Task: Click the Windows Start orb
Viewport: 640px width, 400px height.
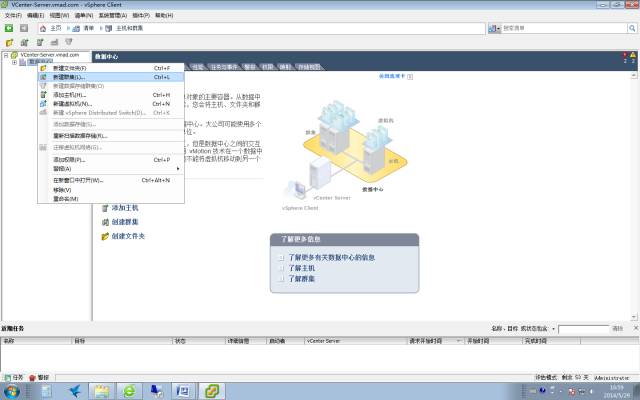Action: 12,391
